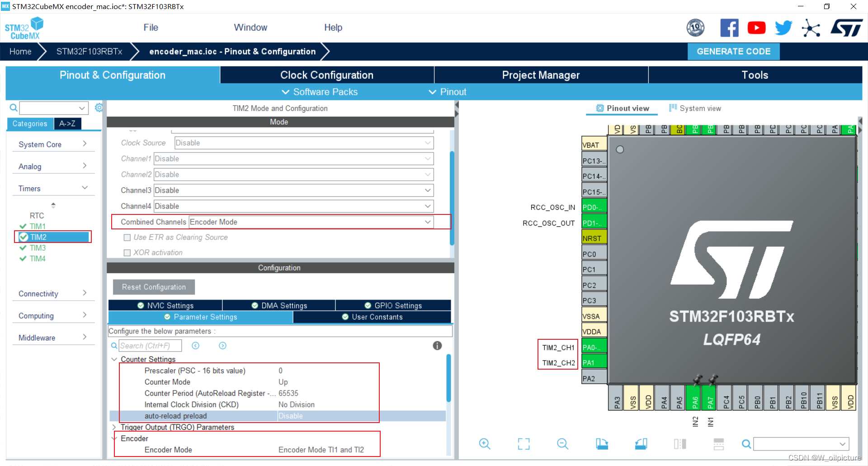
Task: Show parameter info icon
Action: [x=437, y=346]
